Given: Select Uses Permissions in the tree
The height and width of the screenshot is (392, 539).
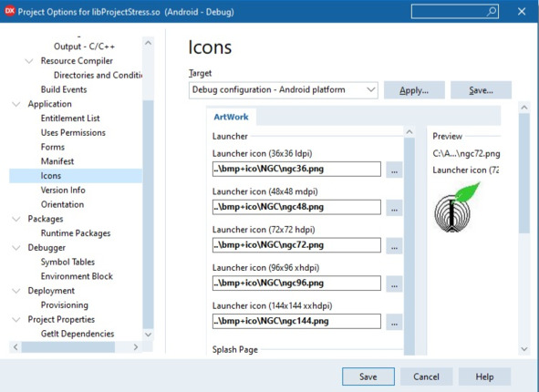Looking at the screenshot, I should [x=73, y=132].
